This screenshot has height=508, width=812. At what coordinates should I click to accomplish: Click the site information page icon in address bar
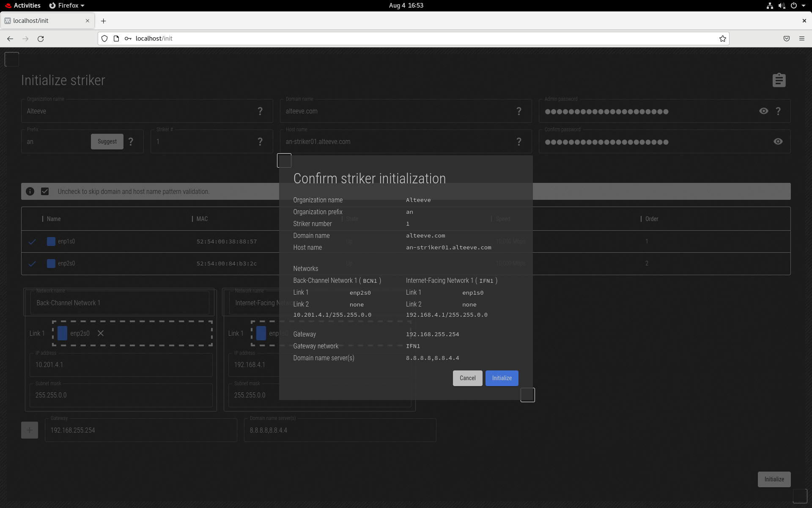tap(116, 39)
